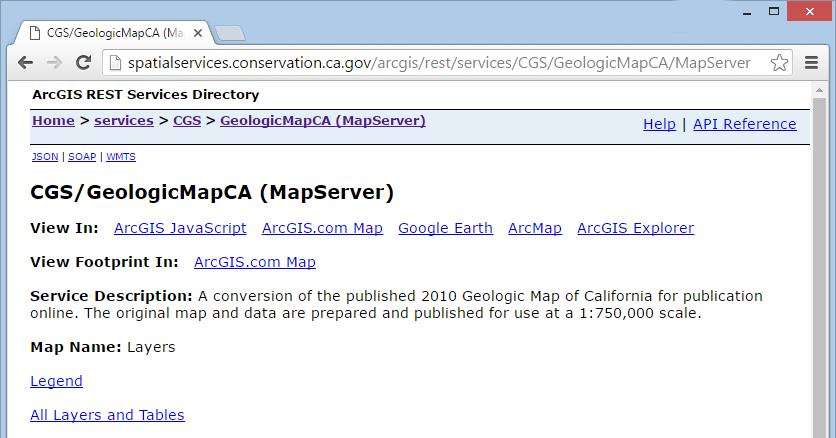Click the View In: label
836x438 pixels.
(x=64, y=228)
